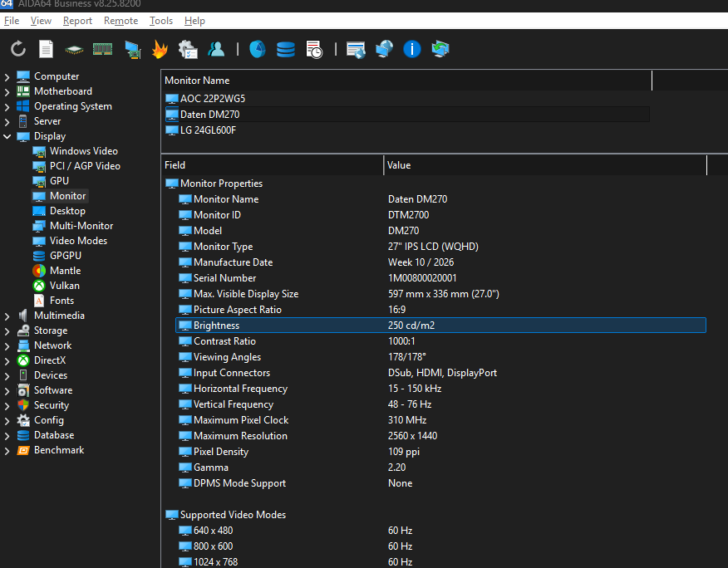This screenshot has width=728, height=568.
Task: Click the blue info circle toolbar icon
Action: 412,50
